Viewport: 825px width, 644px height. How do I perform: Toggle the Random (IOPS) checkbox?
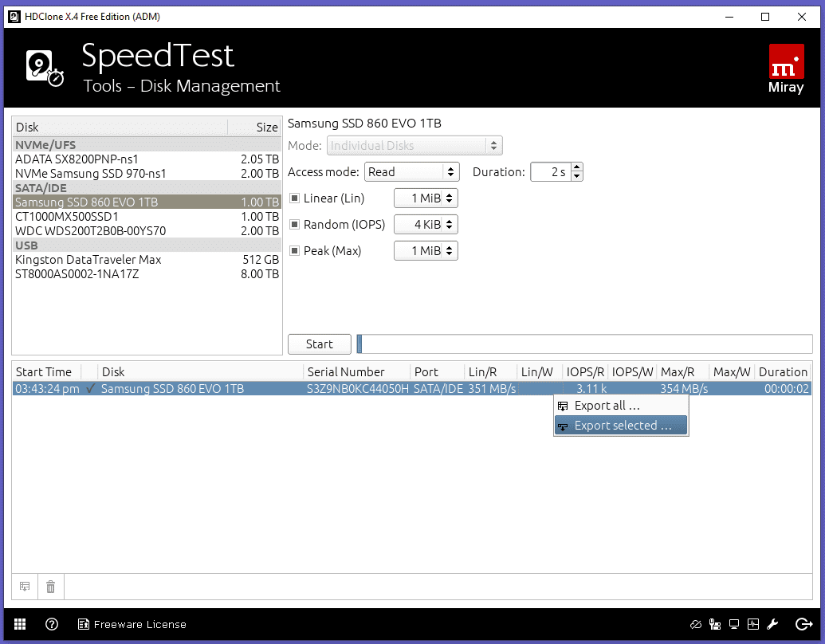pyautogui.click(x=295, y=225)
